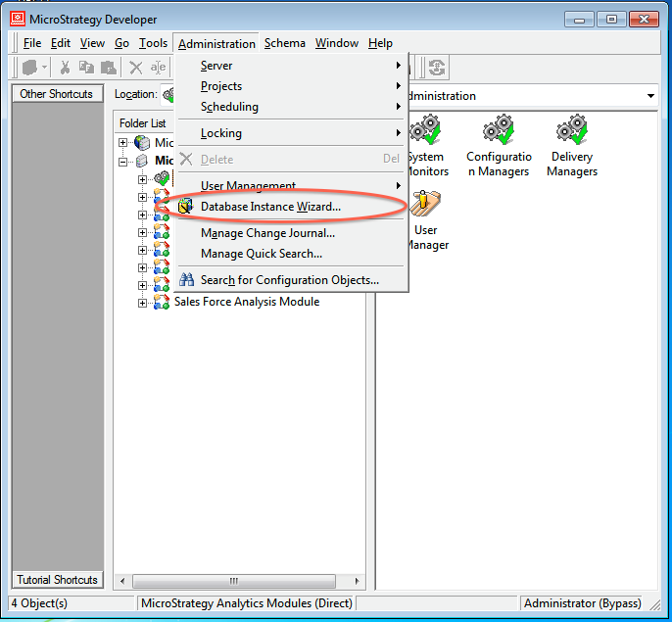
Task: Open the Location path dropdown arrow
Action: [x=650, y=96]
